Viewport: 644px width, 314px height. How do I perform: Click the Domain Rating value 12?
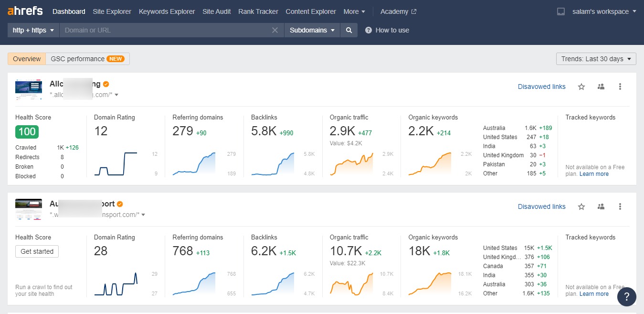[x=101, y=131]
